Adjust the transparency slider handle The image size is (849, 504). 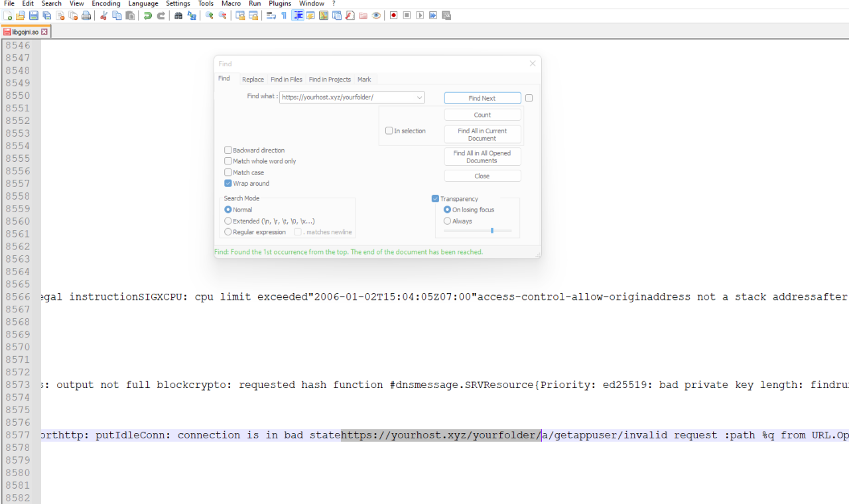(x=492, y=231)
